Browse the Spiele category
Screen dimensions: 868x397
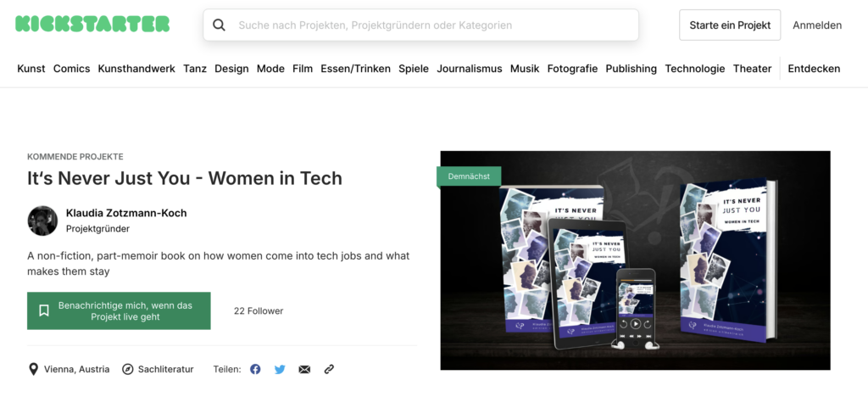(414, 69)
